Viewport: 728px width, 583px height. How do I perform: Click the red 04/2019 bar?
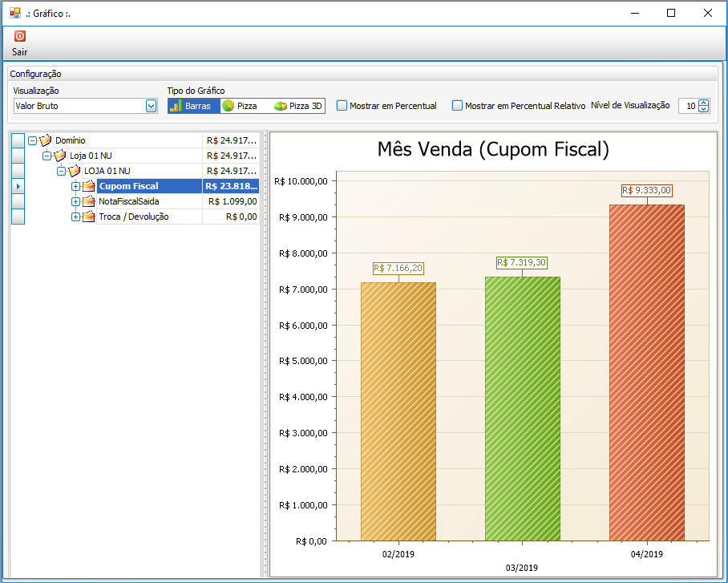point(647,373)
